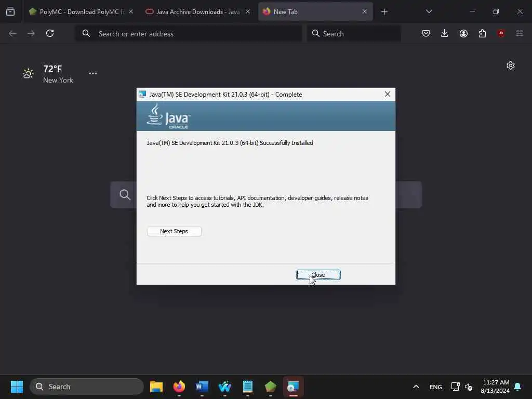Open the uBlock Origin extension icon
This screenshot has height=399, width=532.
point(501,33)
